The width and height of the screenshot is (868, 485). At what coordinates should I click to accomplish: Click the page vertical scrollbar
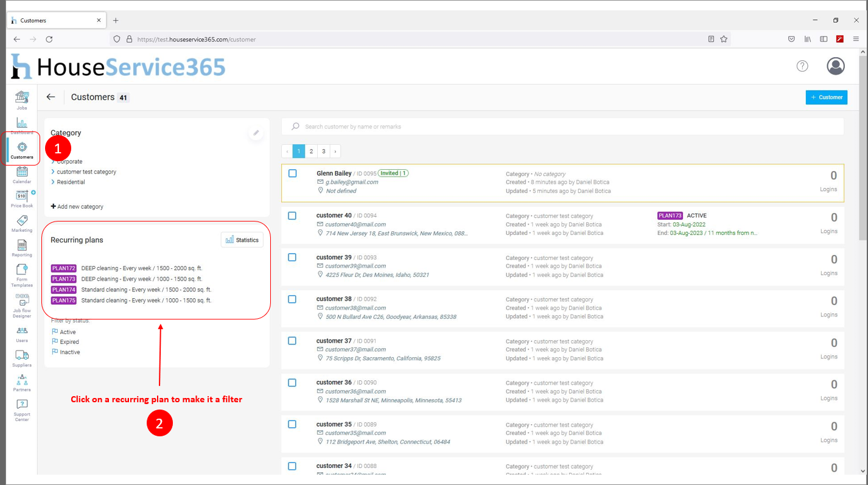[863, 148]
